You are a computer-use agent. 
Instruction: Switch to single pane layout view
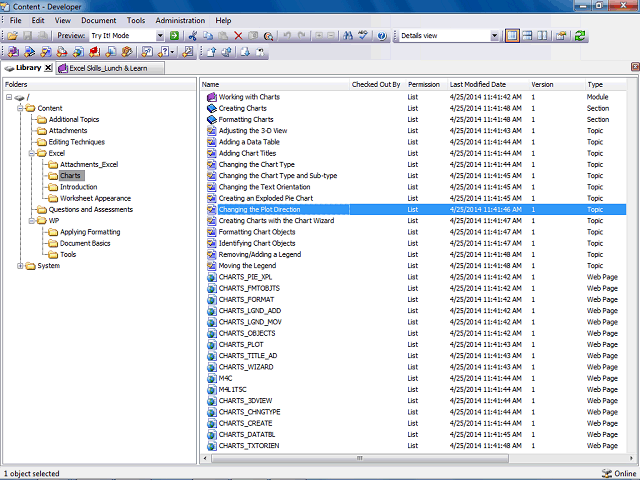512,36
